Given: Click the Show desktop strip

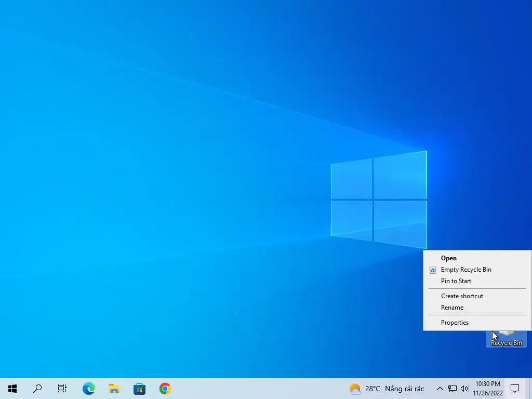Looking at the screenshot, I should (529, 389).
